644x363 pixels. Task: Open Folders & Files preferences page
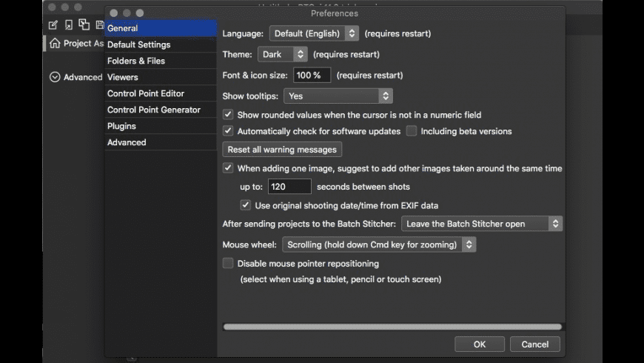point(161,61)
